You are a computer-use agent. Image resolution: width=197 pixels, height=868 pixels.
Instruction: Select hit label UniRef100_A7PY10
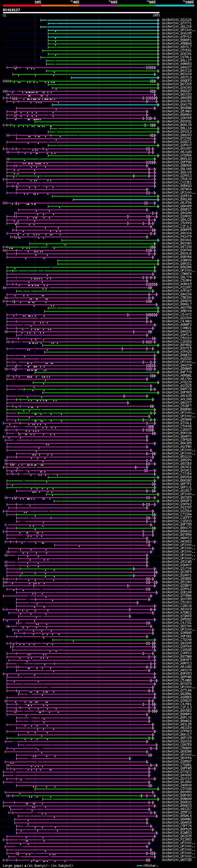click(x=177, y=37)
